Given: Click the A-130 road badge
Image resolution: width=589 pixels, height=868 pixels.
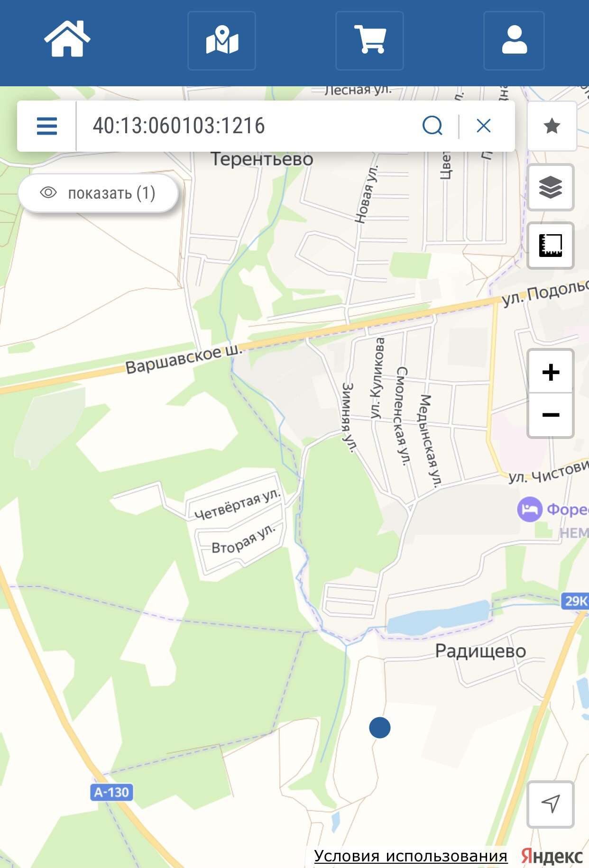Looking at the screenshot, I should pyautogui.click(x=111, y=792).
